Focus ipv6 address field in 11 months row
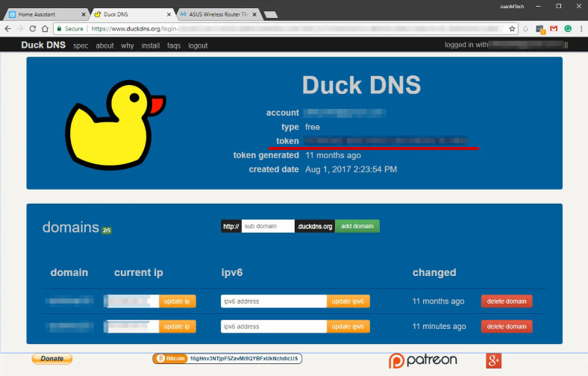This screenshot has height=376, width=588. click(x=273, y=301)
